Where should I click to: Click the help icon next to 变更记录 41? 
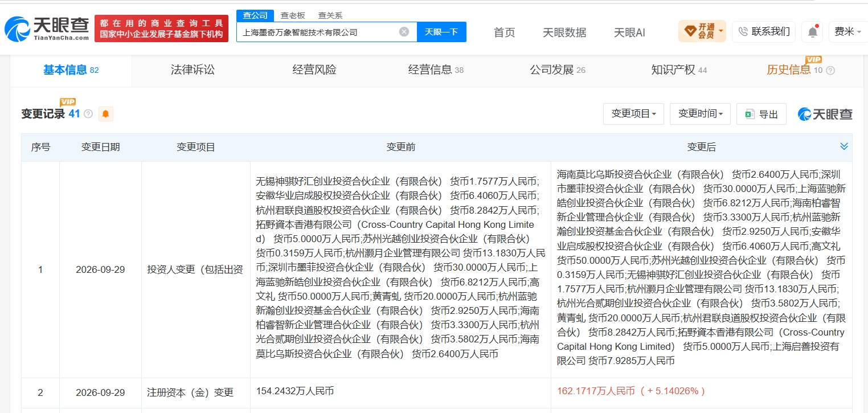(x=88, y=114)
